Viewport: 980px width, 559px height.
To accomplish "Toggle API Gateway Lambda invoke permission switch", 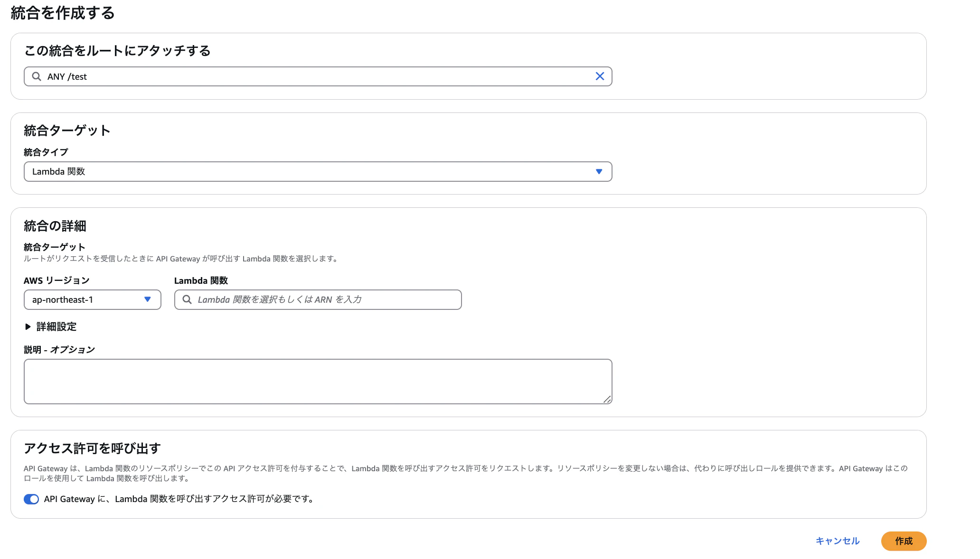I will click(x=31, y=499).
